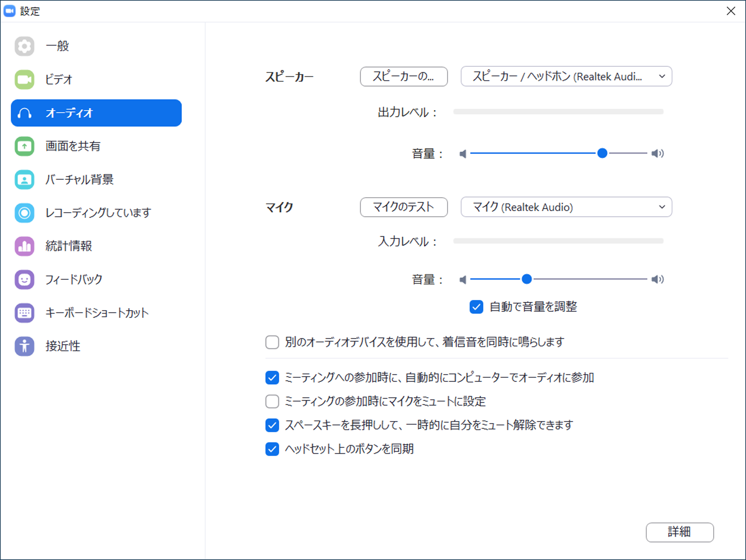746x560 pixels.
Task: Select the Accessibility (接近性) icon
Action: (x=24, y=346)
